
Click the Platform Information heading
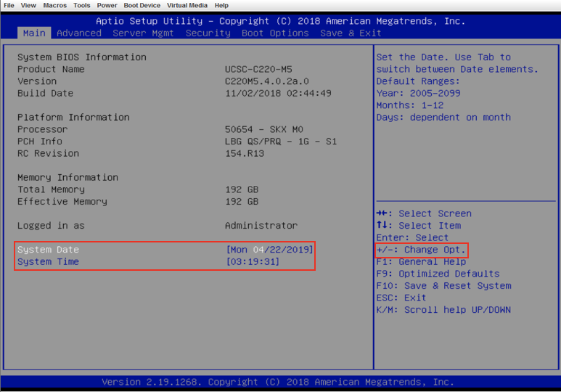[73, 117]
